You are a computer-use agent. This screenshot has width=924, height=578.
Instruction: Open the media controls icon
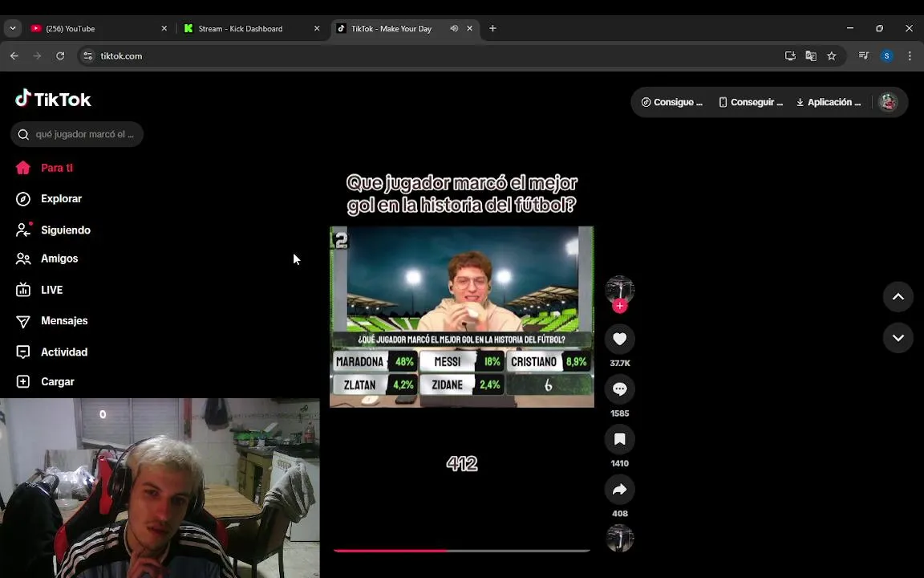coord(864,56)
